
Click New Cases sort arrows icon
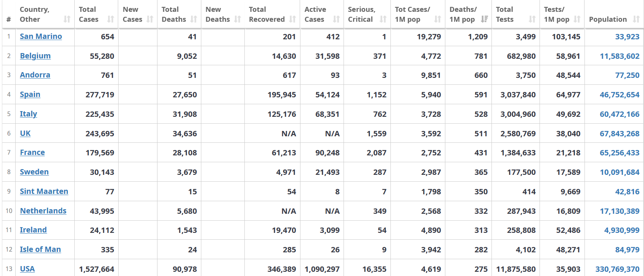[150, 19]
